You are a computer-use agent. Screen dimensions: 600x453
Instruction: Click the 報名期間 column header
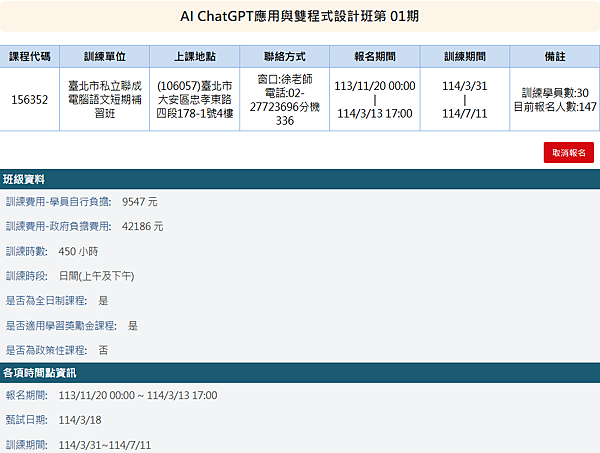(x=375, y=57)
